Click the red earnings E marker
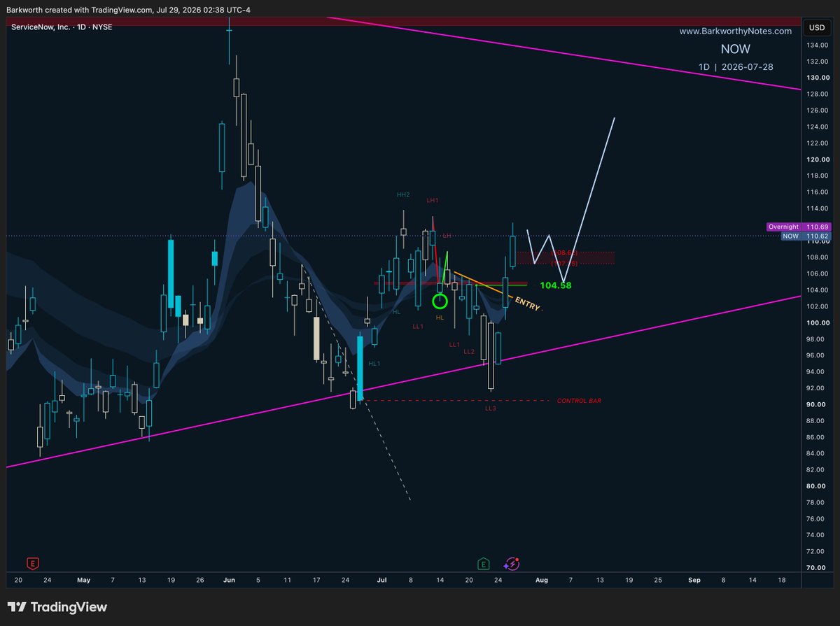The width and height of the screenshot is (840, 626). pyautogui.click(x=31, y=563)
